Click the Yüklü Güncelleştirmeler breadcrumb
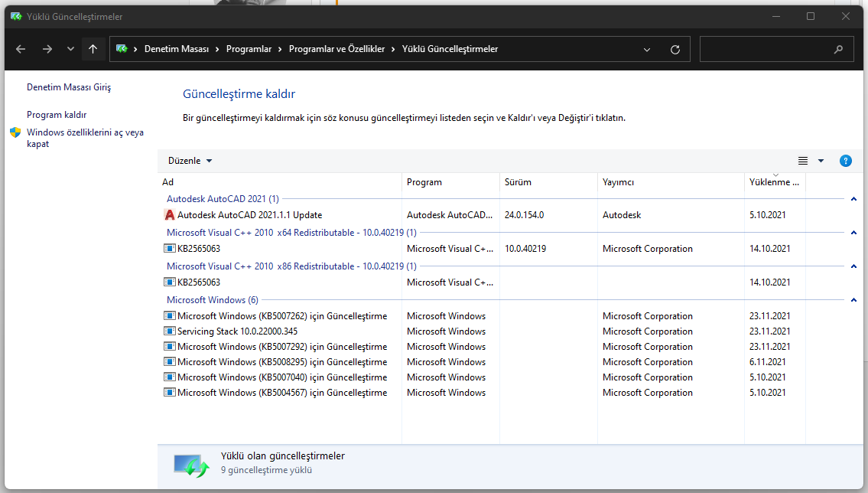The image size is (868, 493). [x=450, y=49]
